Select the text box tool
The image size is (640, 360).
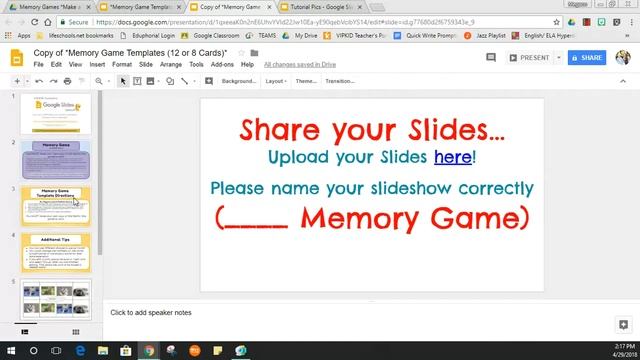tap(137, 81)
